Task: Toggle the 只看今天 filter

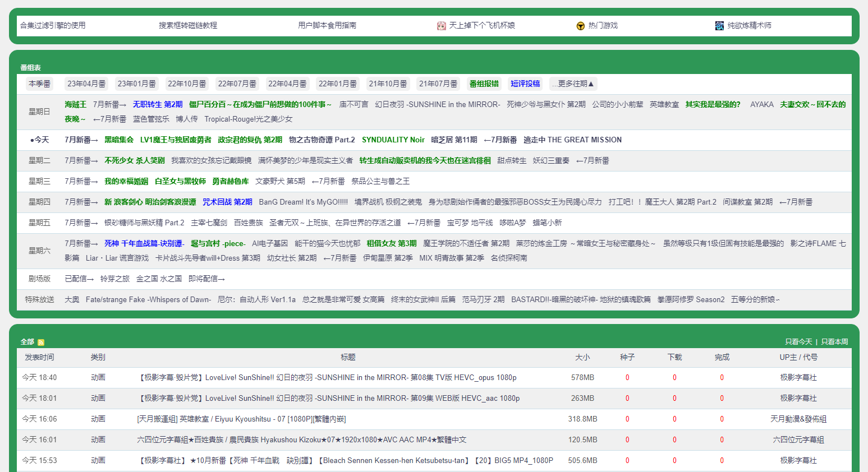Action: pyautogui.click(x=798, y=342)
